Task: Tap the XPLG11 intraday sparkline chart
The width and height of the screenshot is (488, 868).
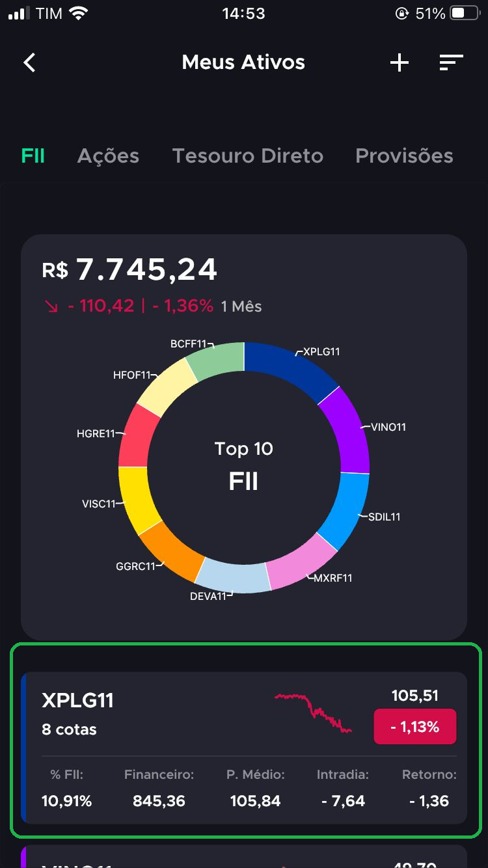Action: [313, 713]
